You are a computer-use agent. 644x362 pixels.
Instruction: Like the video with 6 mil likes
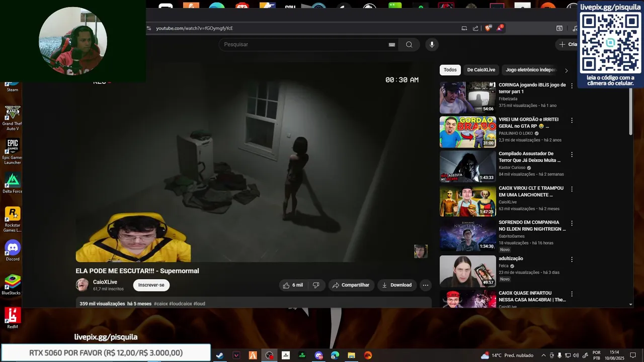(292, 285)
